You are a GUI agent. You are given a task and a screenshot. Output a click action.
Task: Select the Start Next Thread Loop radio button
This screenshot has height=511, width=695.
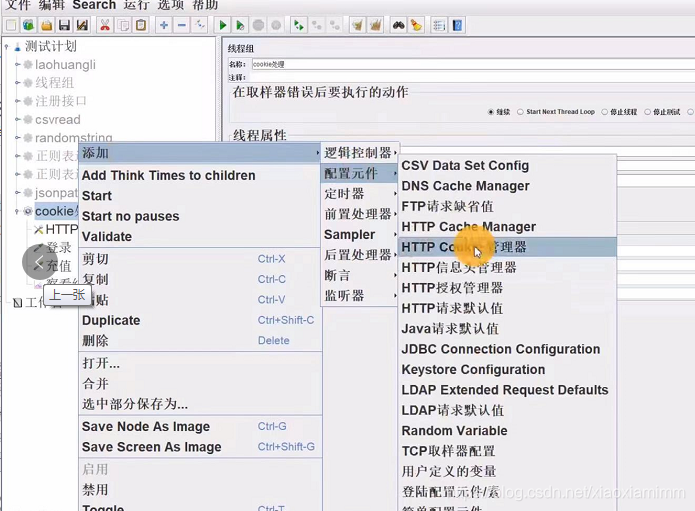520,112
